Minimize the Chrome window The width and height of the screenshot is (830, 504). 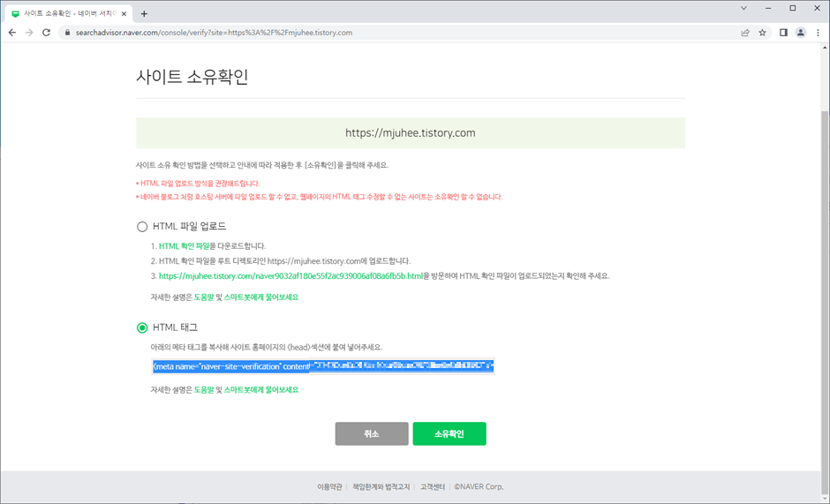point(768,8)
